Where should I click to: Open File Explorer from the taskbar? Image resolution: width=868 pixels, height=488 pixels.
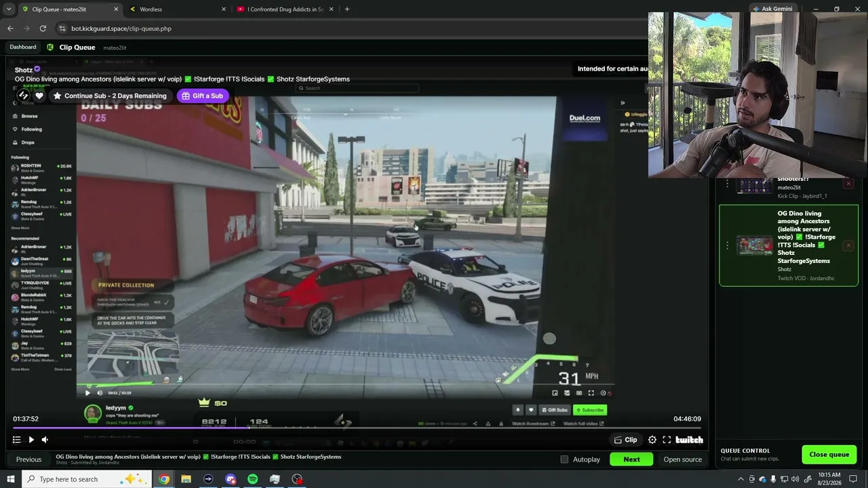click(x=186, y=479)
